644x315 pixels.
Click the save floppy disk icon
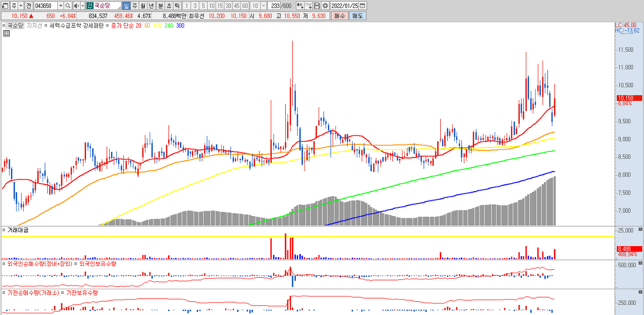click(x=317, y=6)
